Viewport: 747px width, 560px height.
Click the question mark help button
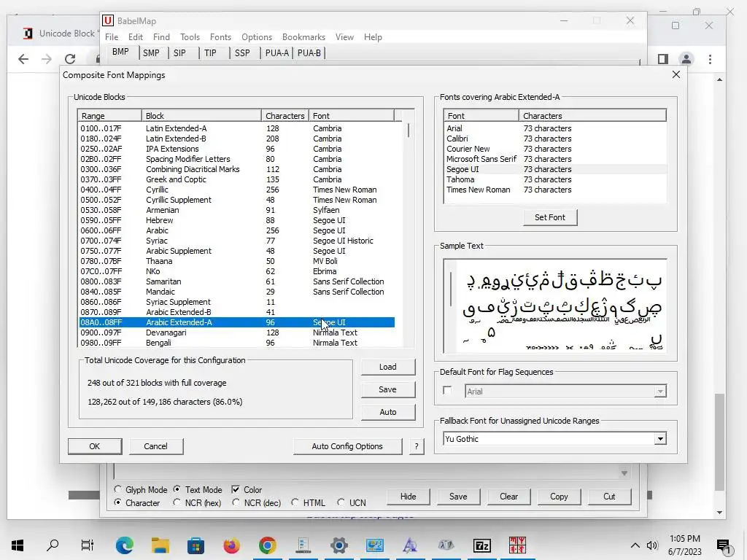tap(417, 446)
